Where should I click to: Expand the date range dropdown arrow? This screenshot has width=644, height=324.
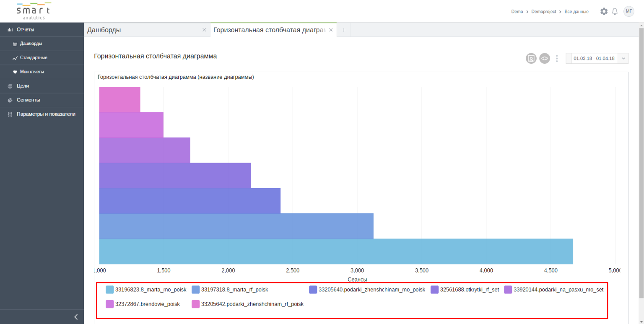coord(623,59)
